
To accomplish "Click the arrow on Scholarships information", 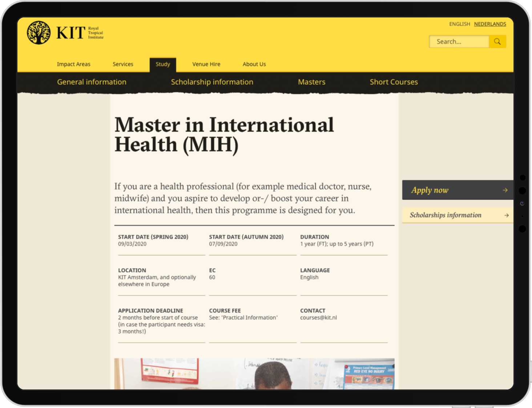I will point(506,215).
